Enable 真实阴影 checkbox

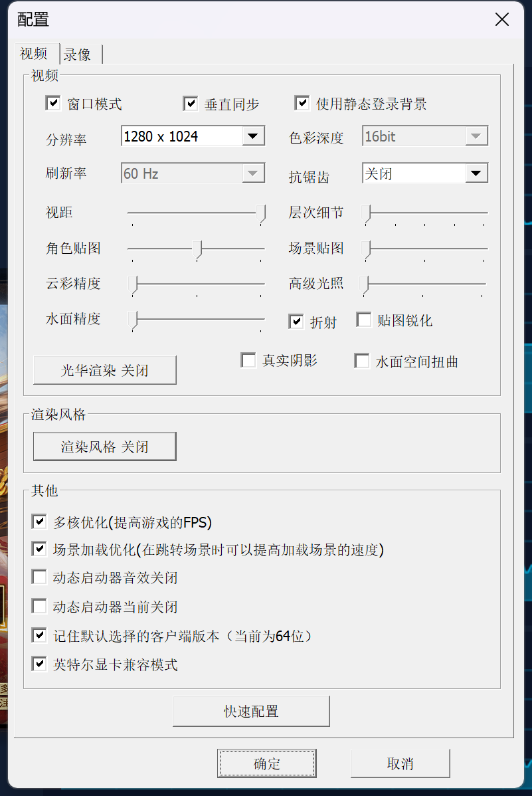[248, 361]
